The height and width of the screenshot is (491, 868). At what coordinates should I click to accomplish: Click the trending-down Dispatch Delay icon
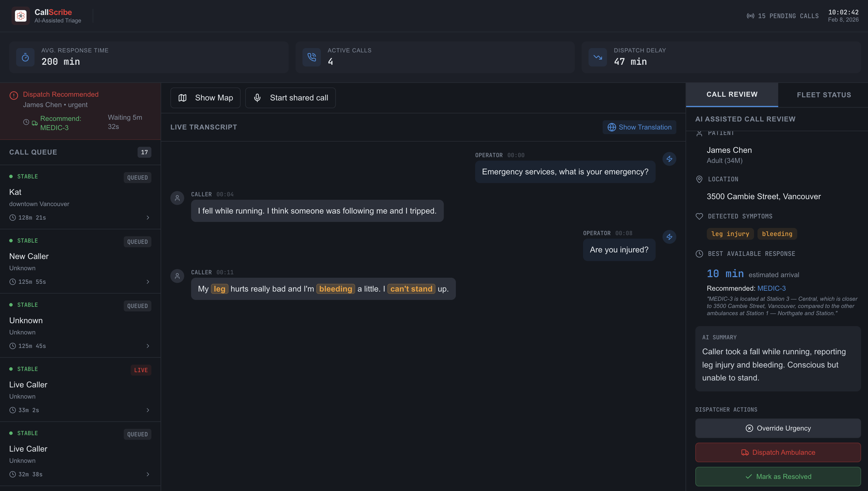coord(597,57)
